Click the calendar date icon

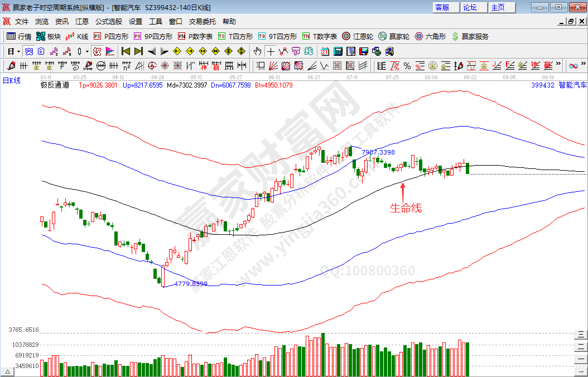[x=325, y=51]
